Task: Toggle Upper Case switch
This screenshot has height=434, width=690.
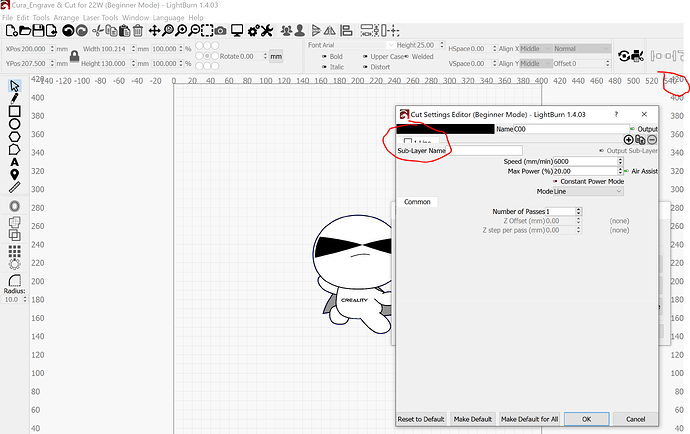Action: [x=365, y=56]
